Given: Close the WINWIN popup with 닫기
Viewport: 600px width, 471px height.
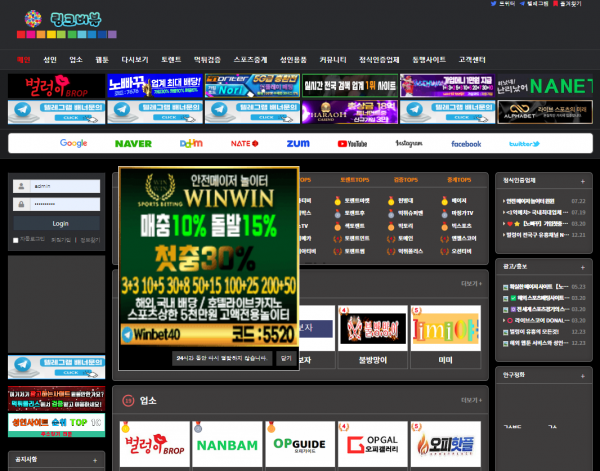Looking at the screenshot, I should (x=286, y=356).
